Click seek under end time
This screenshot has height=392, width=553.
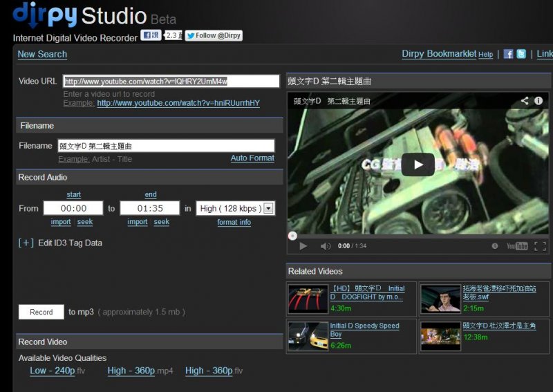tap(162, 222)
